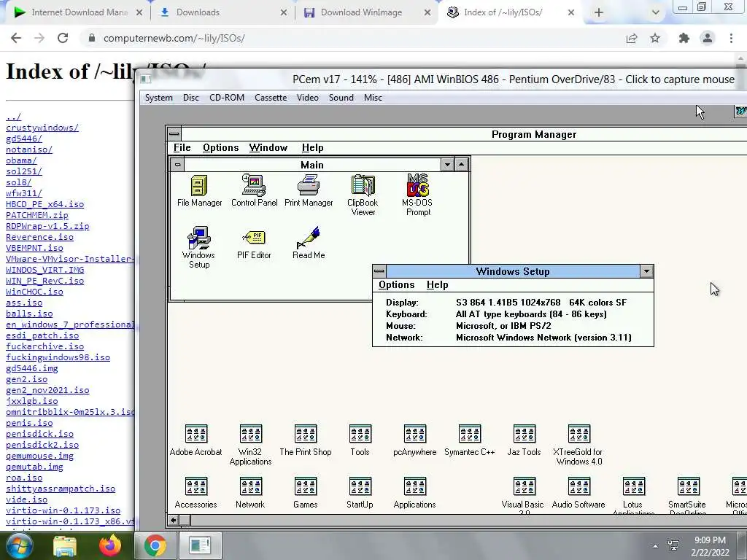Open wfw311/ directory link

coord(24,193)
